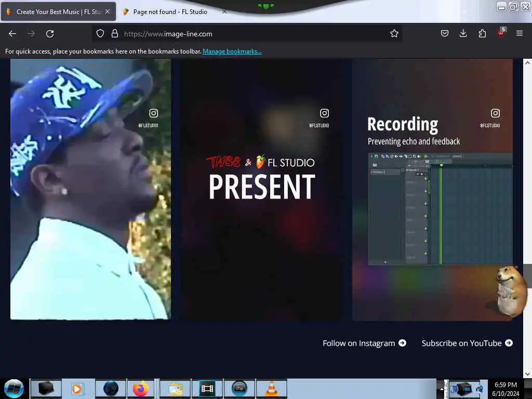Go back to the previous page
Viewport: 532px width, 399px height.
coord(12,34)
